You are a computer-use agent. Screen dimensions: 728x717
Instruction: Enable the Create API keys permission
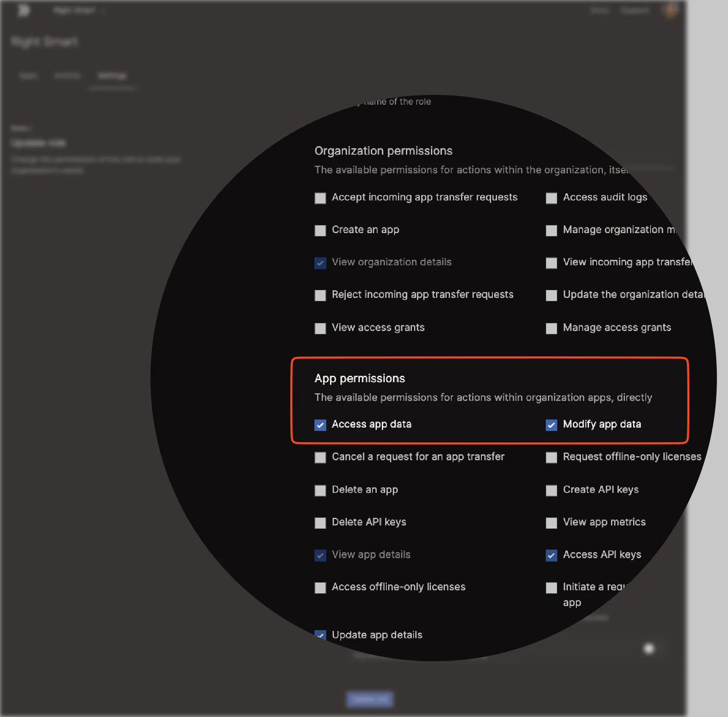click(551, 490)
